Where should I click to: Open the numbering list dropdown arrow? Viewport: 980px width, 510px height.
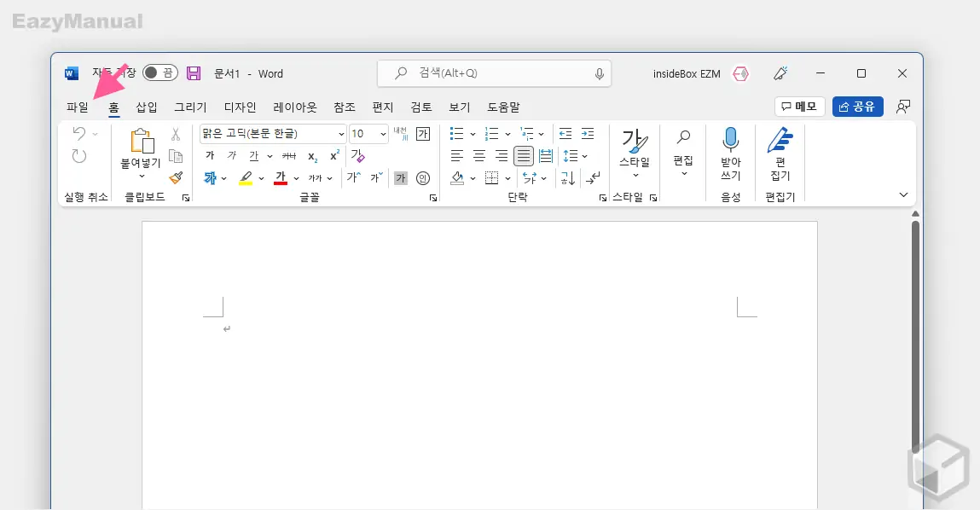click(507, 134)
